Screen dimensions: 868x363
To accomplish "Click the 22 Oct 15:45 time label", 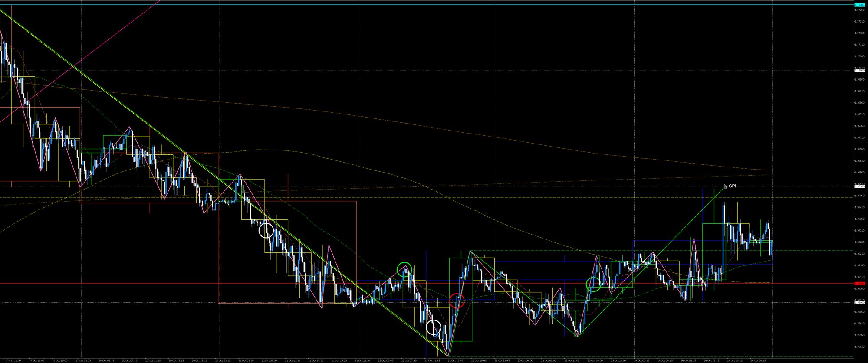I will pos(455,360).
